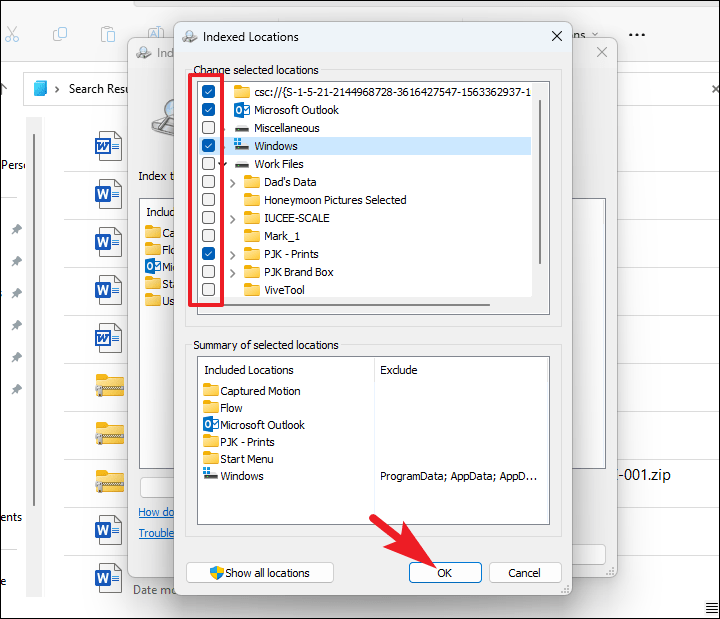720x619 pixels.
Task: Click the Search Results address breadcrumb
Action: coord(98,89)
